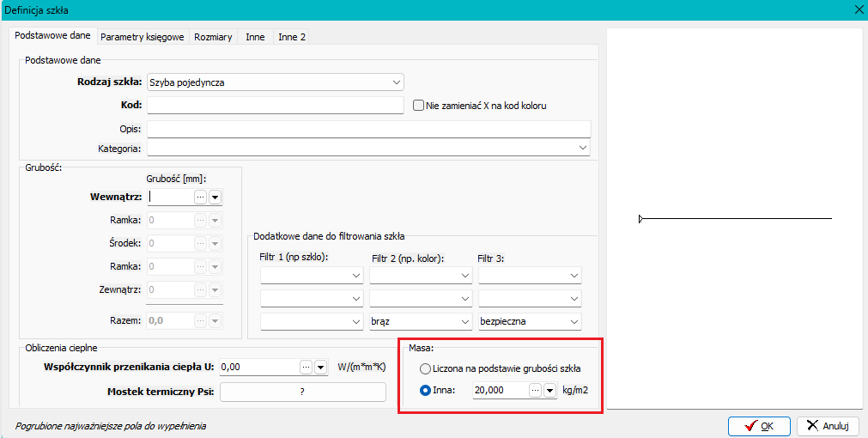The width and height of the screenshot is (868, 438).
Task: Open the Rozmiary tab
Action: (213, 37)
